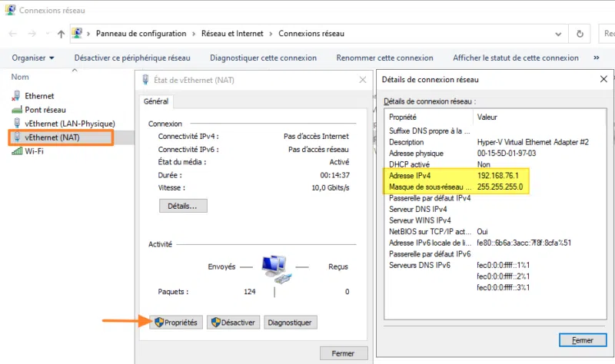Screen dimensions: 615x364
Task: Open the Propriétés button
Action: tap(176, 323)
